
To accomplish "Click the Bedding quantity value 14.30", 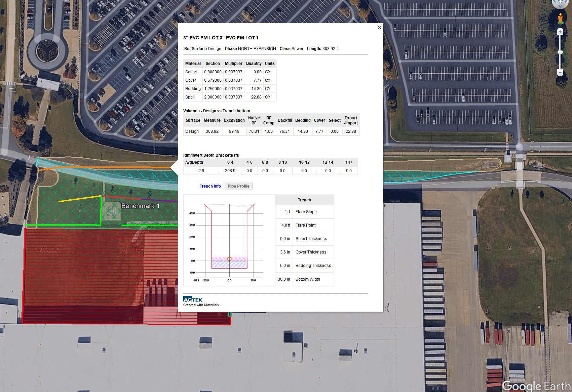I will (256, 89).
